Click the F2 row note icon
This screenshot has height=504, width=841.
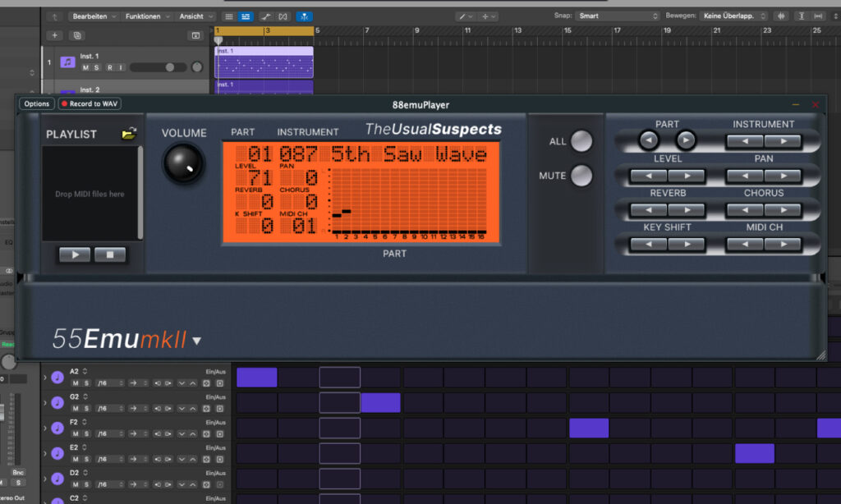click(57, 428)
